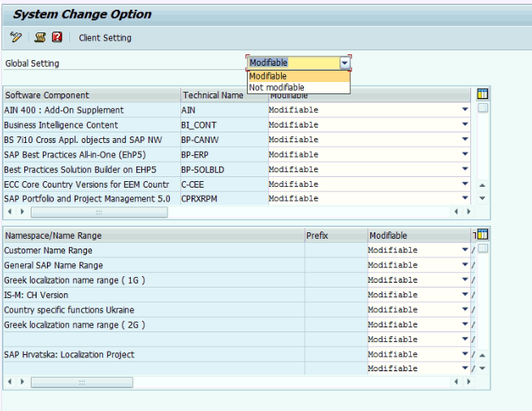Image resolution: width=532 pixels, height=411 pixels.
Task: Click Technical Name column header
Action: point(225,95)
